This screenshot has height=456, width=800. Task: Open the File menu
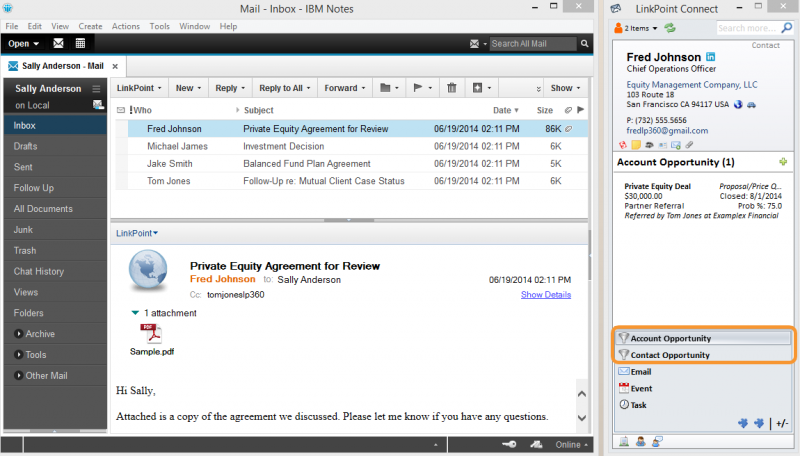(x=12, y=26)
